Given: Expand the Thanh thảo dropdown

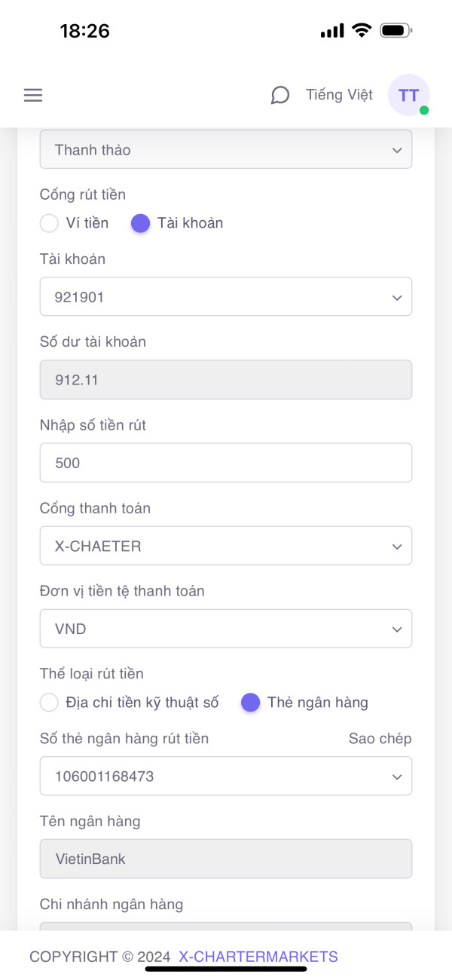Looking at the screenshot, I should tap(226, 149).
